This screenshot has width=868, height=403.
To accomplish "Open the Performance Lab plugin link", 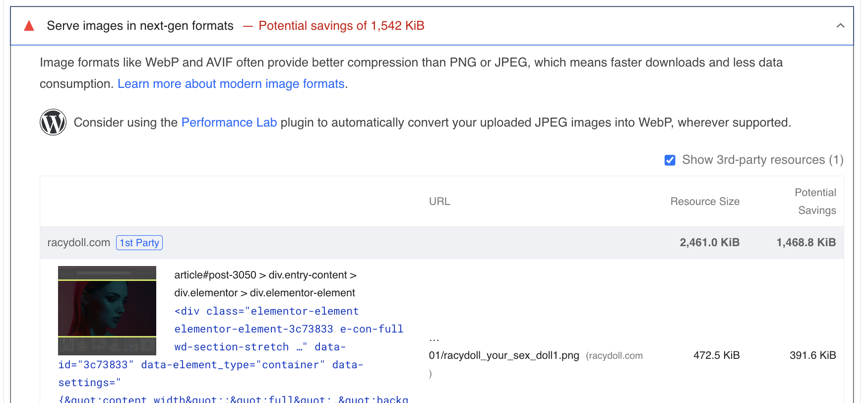I will (x=229, y=123).
